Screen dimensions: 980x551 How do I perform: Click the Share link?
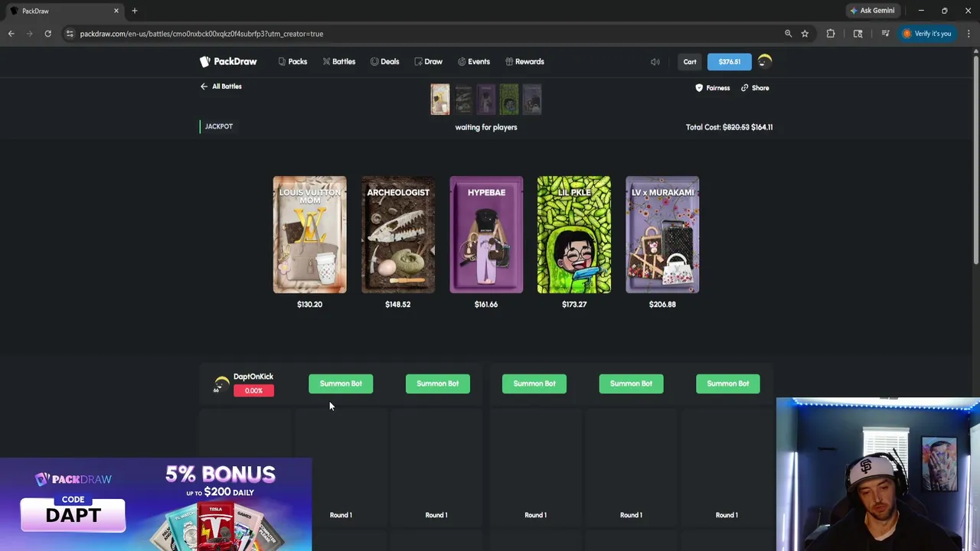coord(755,88)
